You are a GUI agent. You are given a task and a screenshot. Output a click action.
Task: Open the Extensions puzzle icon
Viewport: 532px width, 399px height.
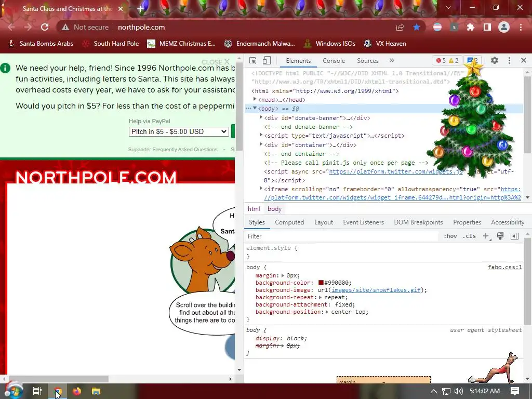coord(471,27)
